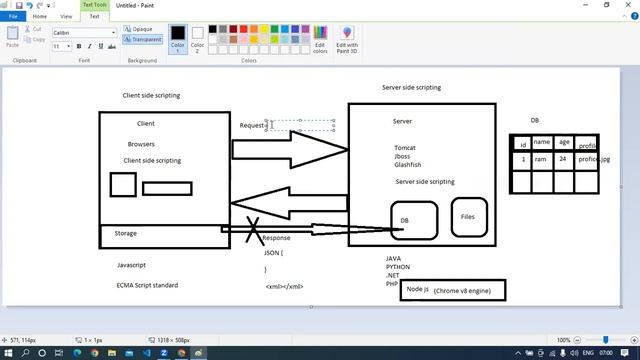Toggle Strikethrough formatting
The image size is (640, 360).
112,47
